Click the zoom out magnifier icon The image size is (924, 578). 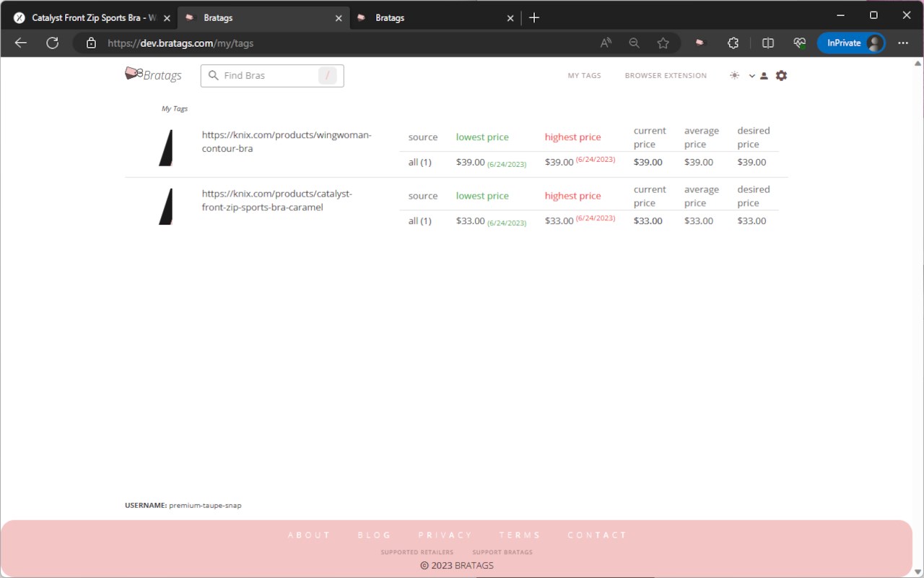(634, 43)
